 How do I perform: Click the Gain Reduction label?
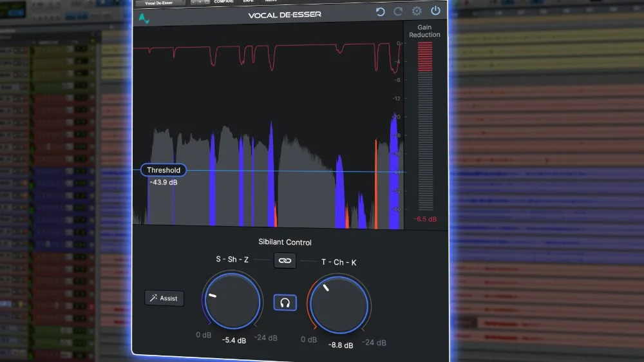[424, 31]
